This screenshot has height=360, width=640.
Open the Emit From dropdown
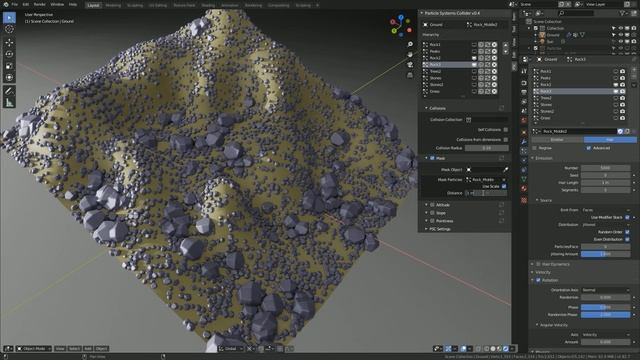pos(605,210)
